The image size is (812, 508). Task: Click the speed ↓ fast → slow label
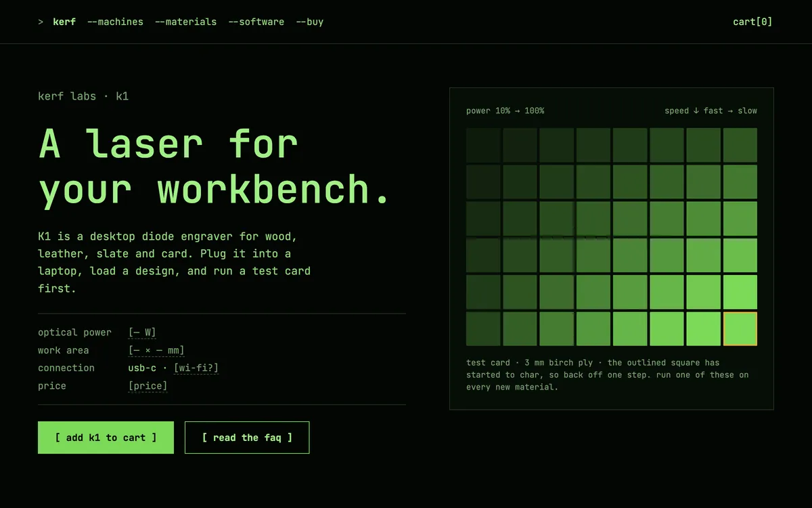click(x=710, y=110)
